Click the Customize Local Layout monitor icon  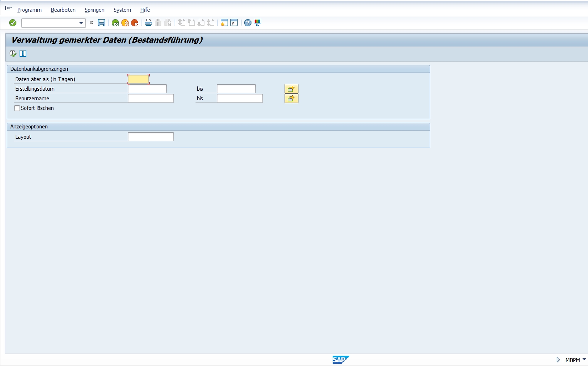click(x=257, y=23)
